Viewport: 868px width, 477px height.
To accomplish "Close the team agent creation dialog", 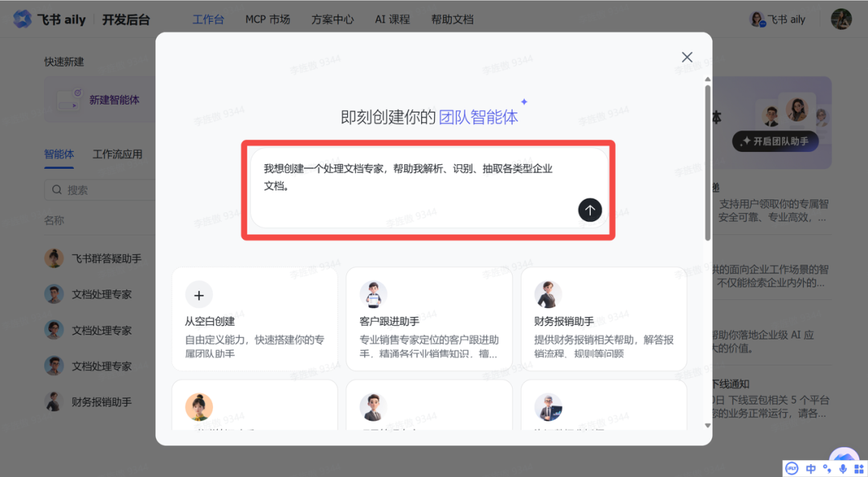I will (x=687, y=57).
